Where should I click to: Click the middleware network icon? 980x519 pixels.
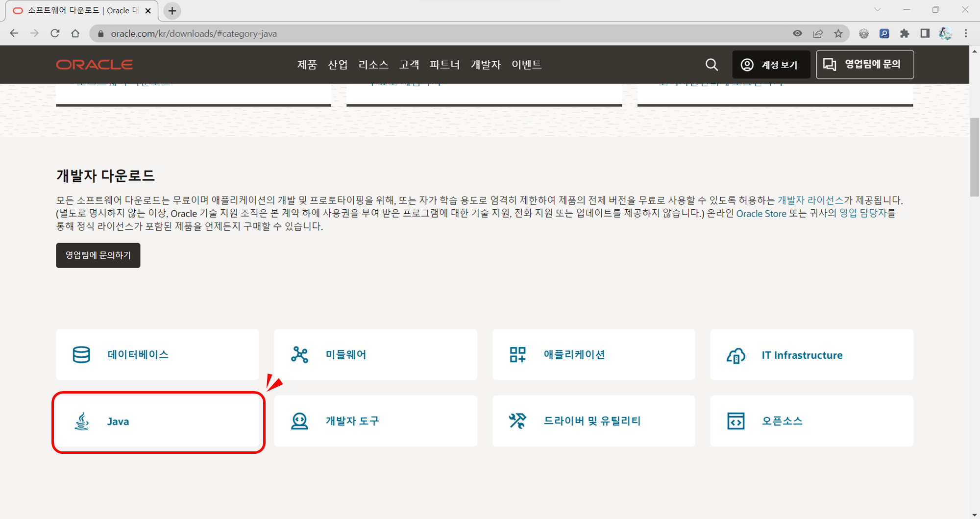tap(299, 354)
